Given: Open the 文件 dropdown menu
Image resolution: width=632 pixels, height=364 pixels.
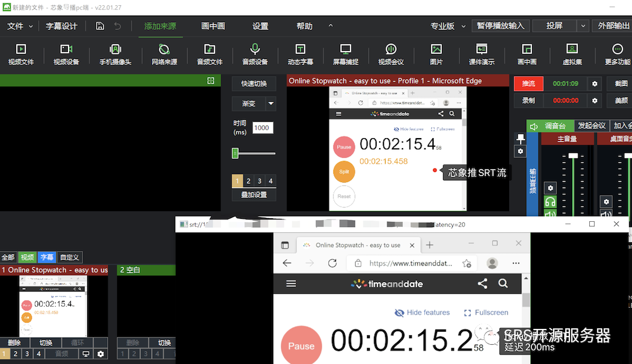Looking at the screenshot, I should [x=20, y=26].
